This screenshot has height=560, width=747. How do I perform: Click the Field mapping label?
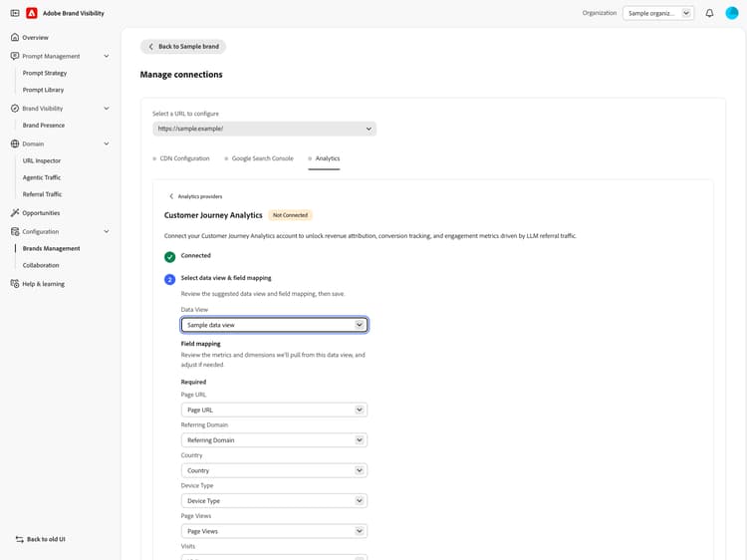click(x=200, y=344)
